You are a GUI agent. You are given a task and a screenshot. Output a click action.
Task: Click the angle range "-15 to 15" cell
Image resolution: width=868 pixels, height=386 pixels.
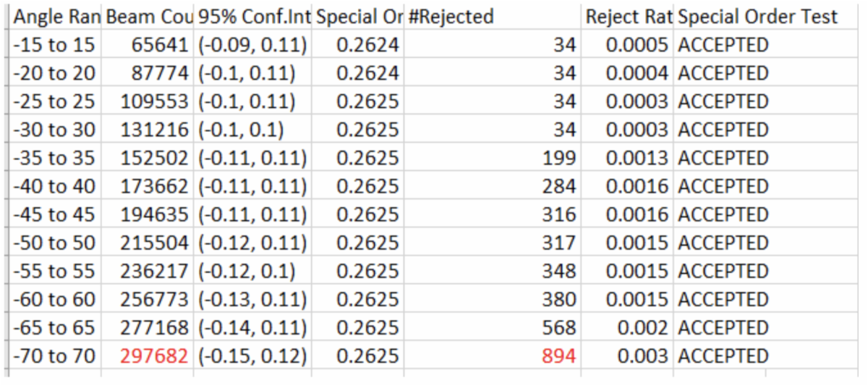(56, 45)
